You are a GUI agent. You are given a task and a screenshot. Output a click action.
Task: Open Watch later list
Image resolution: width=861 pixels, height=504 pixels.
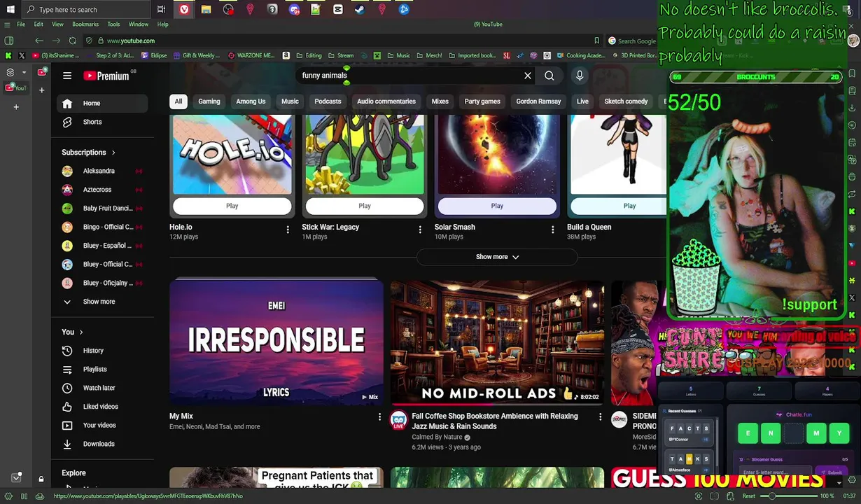tap(102, 388)
